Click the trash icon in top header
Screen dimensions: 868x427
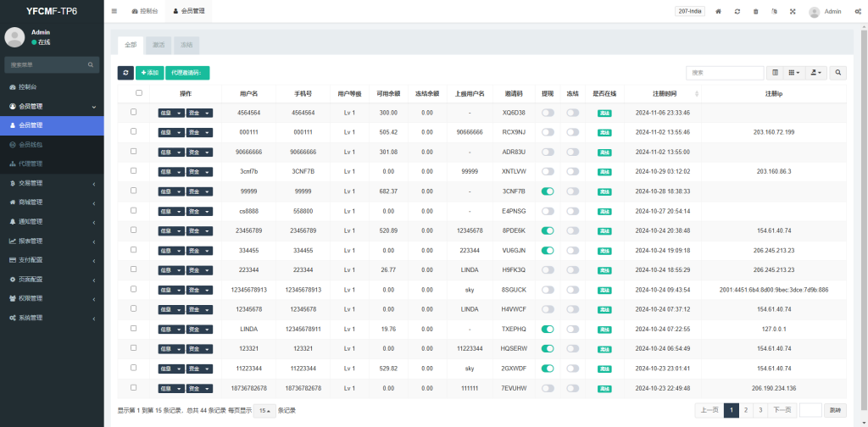coord(755,12)
